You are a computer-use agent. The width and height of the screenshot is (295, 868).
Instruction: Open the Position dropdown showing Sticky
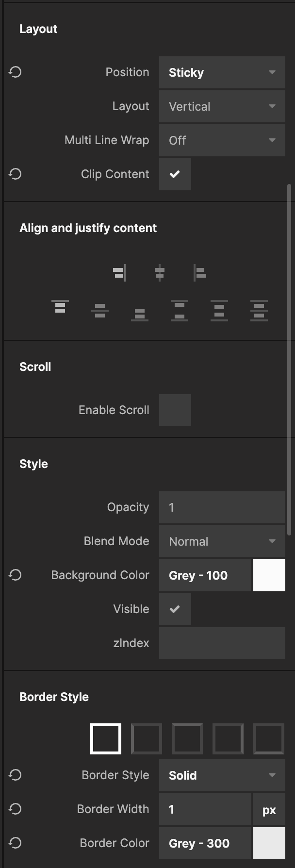(222, 72)
